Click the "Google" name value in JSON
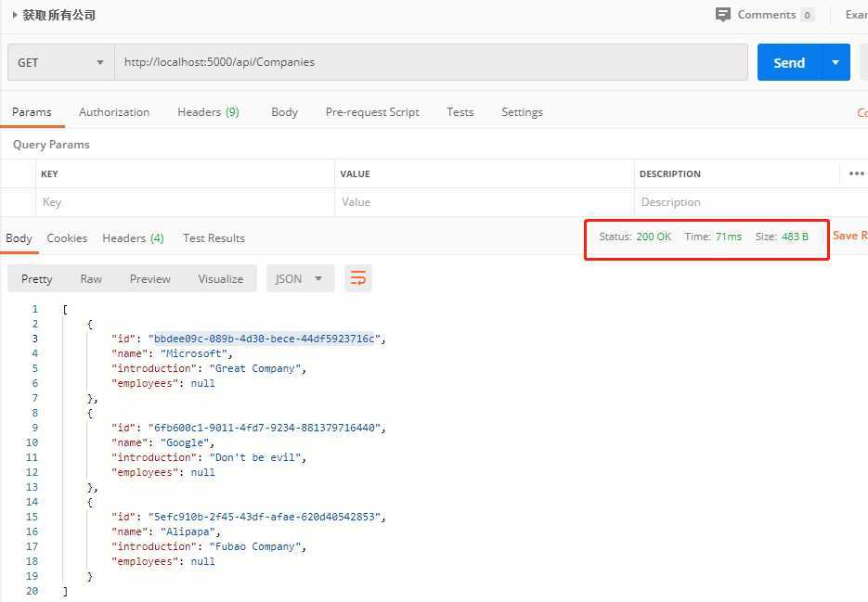This screenshot has width=868, height=602. 185,442
